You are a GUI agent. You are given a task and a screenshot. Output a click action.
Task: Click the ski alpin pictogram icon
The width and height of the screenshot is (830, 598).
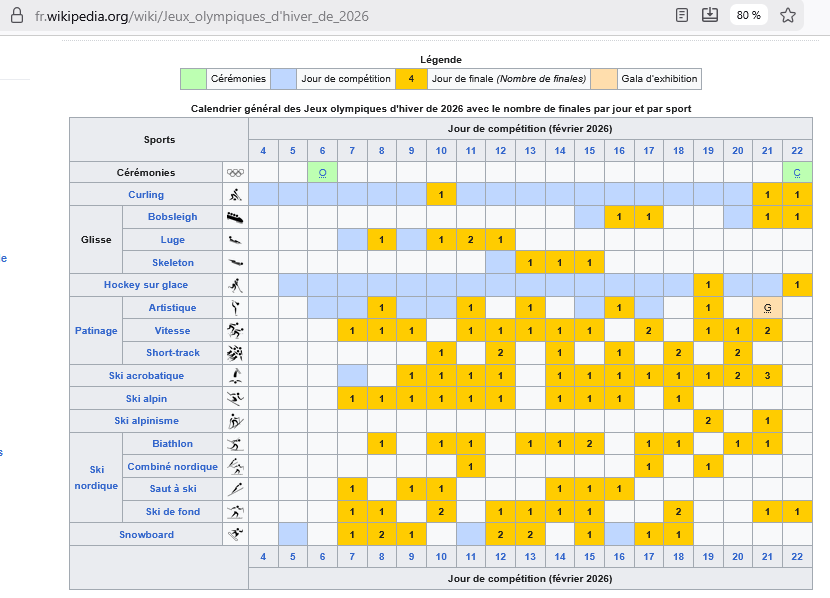[x=235, y=399]
